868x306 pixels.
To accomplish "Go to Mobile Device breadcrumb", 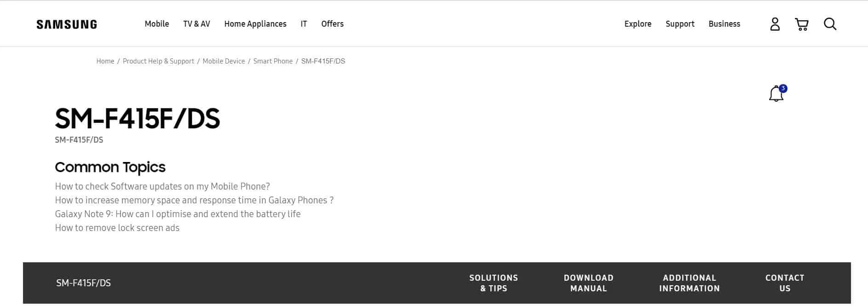I will click(224, 61).
